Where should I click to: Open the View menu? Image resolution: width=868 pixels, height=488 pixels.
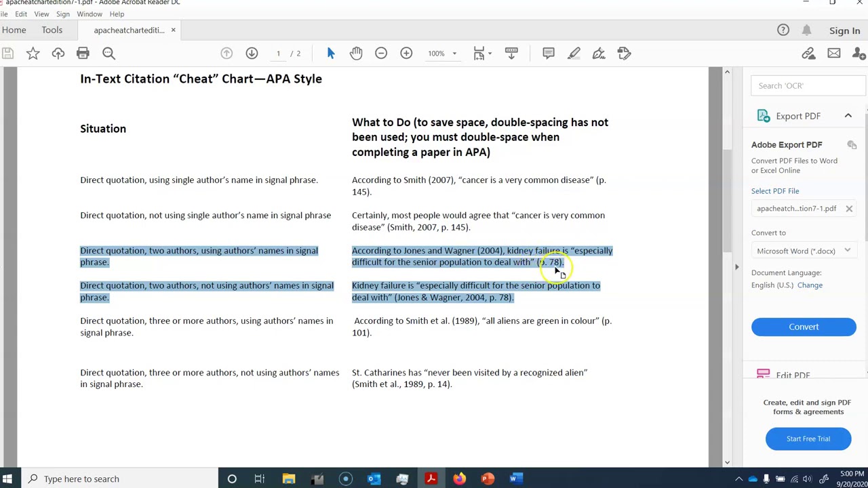41,14
